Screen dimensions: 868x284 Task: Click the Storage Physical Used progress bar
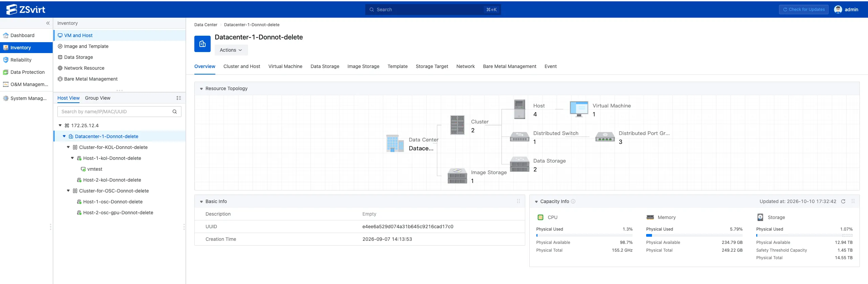pyautogui.click(x=804, y=235)
